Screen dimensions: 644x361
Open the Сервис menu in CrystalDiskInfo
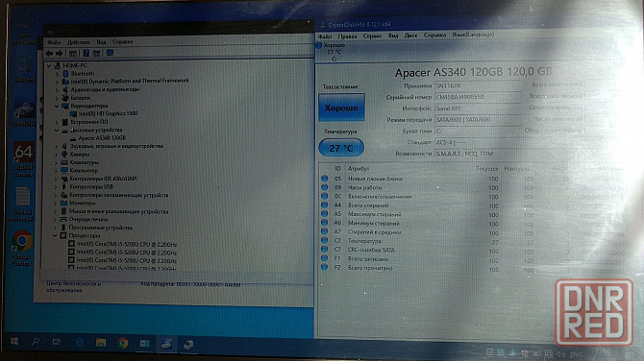pos(372,36)
